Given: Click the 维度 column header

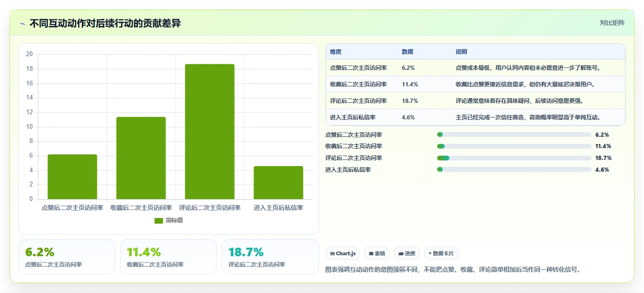Looking at the screenshot, I should pos(335,52).
